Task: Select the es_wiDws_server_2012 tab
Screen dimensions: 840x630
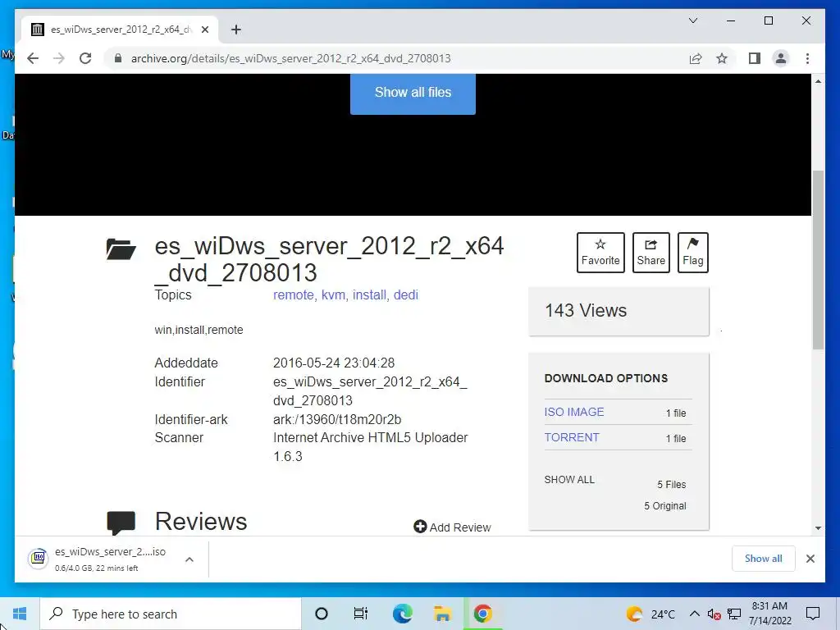Action: pyautogui.click(x=120, y=30)
